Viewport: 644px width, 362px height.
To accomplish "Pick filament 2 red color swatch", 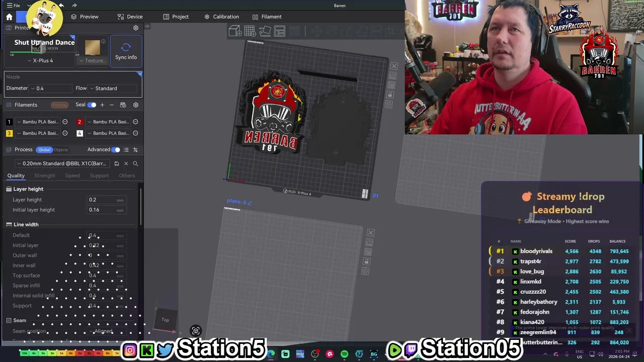I will click(x=79, y=122).
